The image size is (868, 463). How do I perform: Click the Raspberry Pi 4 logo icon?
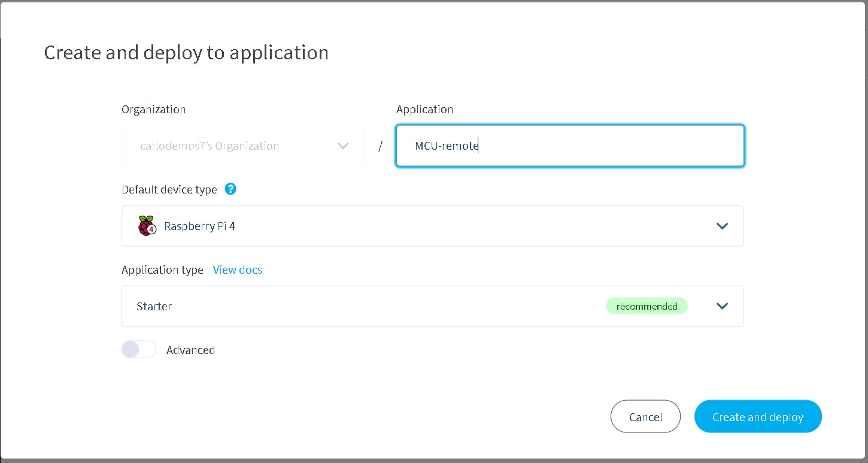click(147, 226)
